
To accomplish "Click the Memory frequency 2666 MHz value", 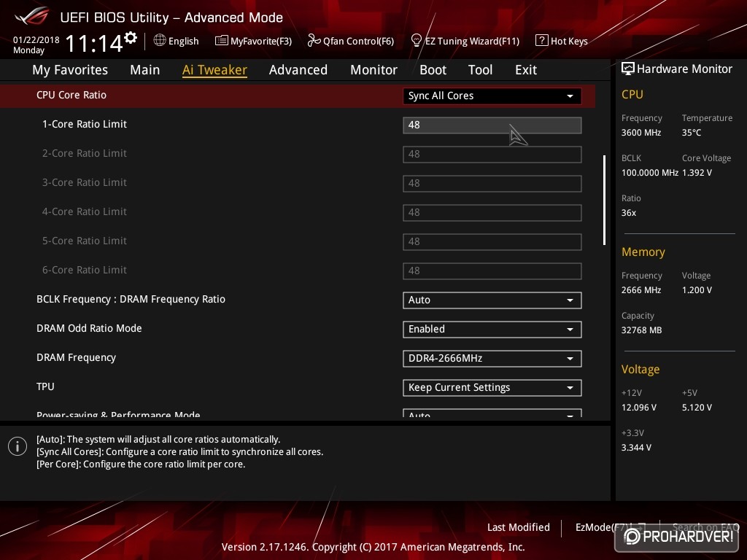I will (x=640, y=290).
